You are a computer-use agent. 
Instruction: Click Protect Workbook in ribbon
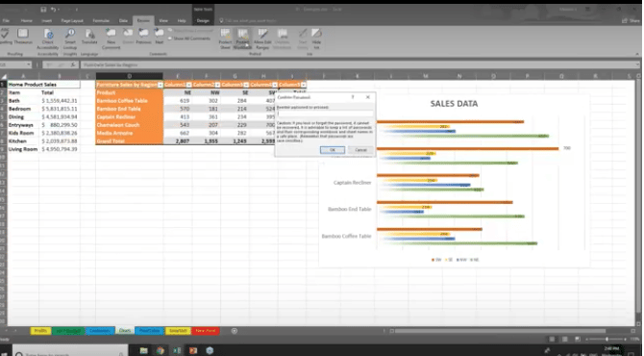coord(242,38)
